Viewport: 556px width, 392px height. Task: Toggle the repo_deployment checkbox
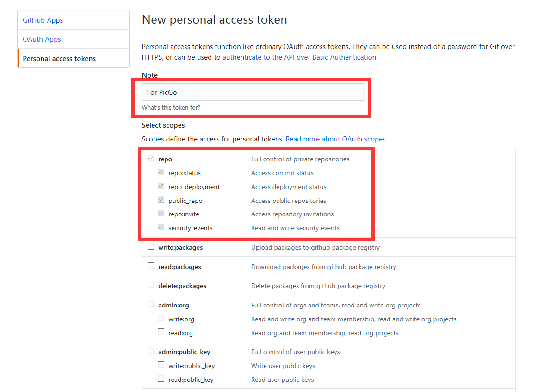tap(161, 186)
